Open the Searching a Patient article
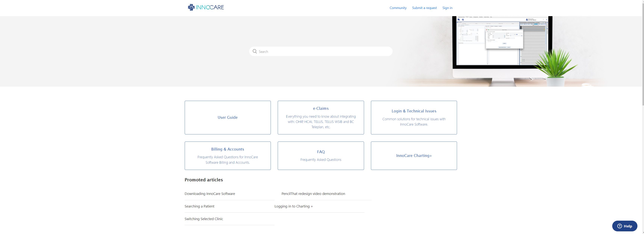Image resolution: width=644 pixels, height=234 pixels. [x=199, y=206]
